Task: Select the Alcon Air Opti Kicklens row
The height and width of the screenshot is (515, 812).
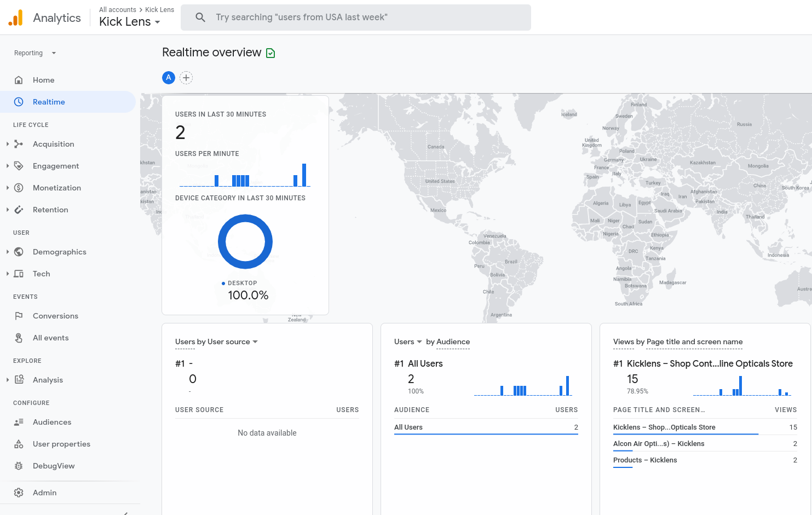Action: pyautogui.click(x=705, y=444)
